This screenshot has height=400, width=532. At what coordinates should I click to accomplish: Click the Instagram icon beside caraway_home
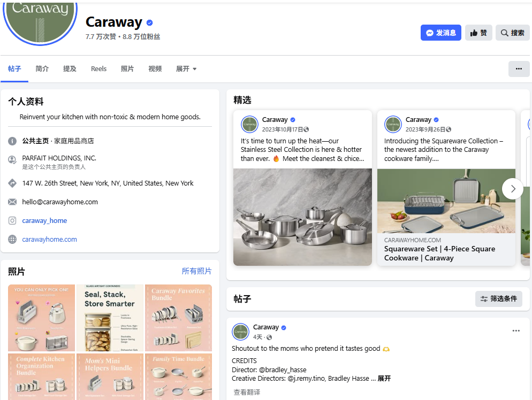tap(12, 221)
